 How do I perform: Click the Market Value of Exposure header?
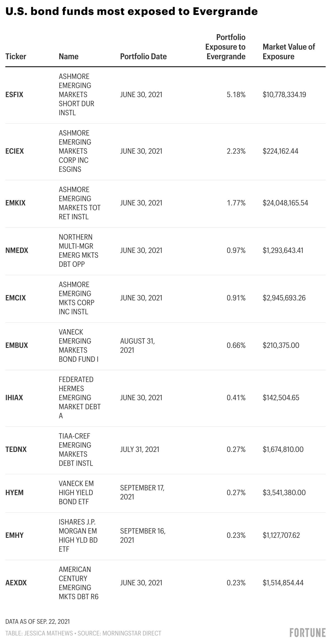289,51
